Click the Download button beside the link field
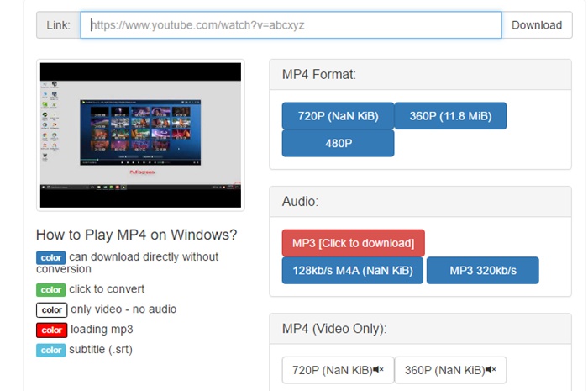The image size is (588, 391). 537,25
